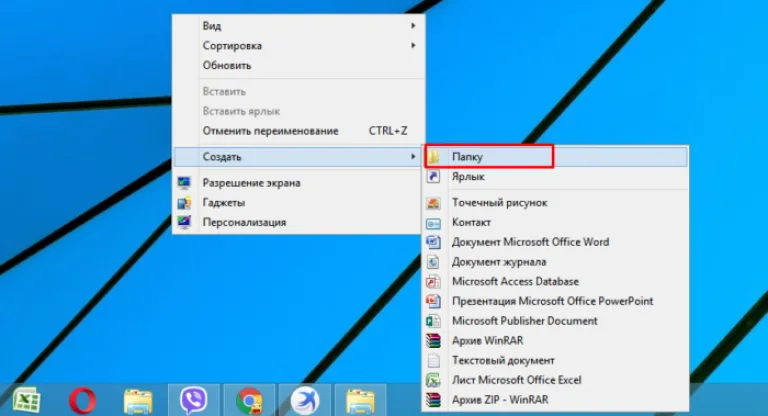Viewport: 768px width, 416px height.
Task: Click the Персонализация icon
Action: pyautogui.click(x=184, y=222)
